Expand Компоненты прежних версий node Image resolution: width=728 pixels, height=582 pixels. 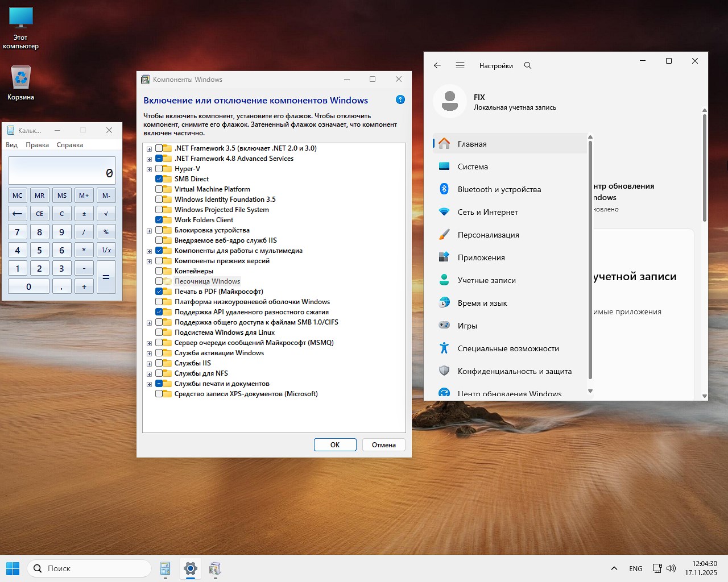click(x=149, y=261)
